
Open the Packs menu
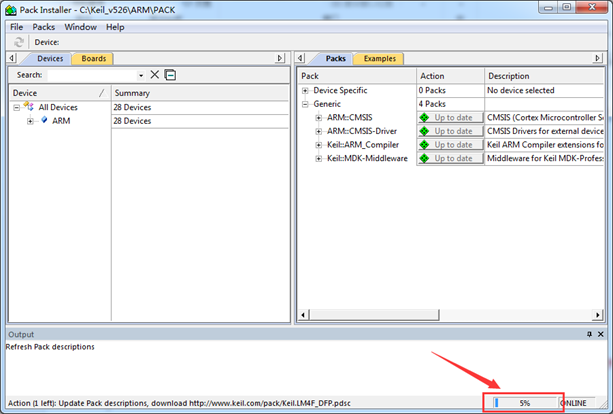pyautogui.click(x=43, y=27)
